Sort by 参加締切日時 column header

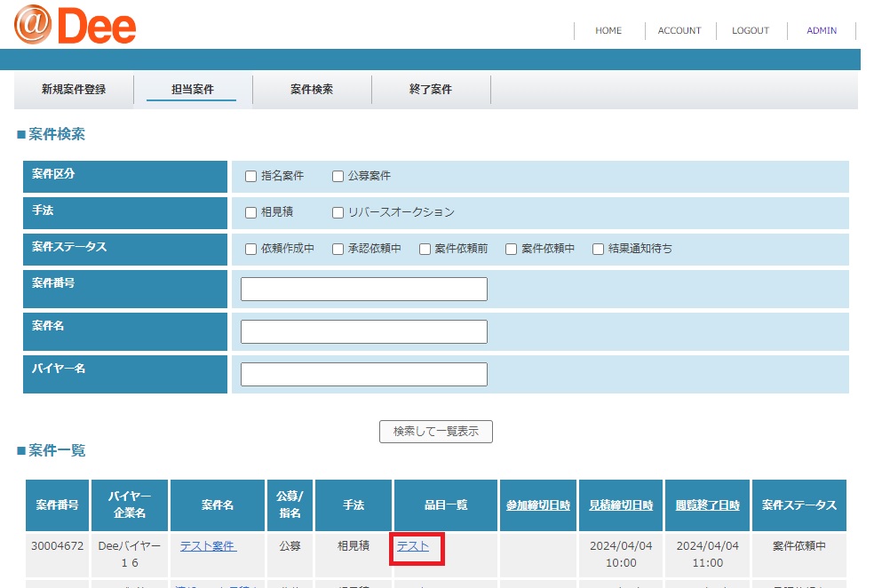538,505
